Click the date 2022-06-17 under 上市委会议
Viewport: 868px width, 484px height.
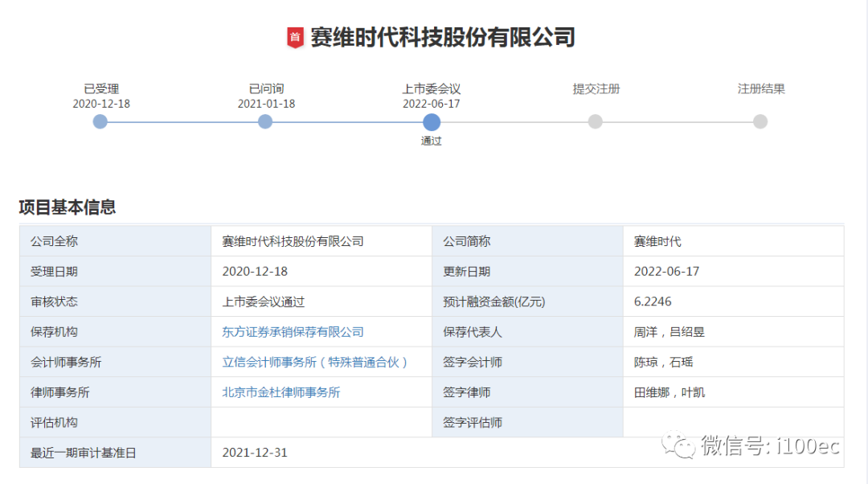[x=432, y=104]
